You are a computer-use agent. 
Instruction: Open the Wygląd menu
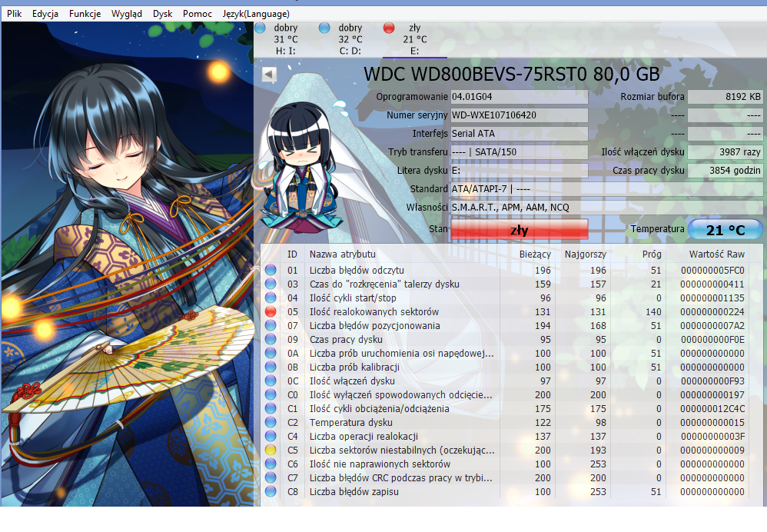126,14
